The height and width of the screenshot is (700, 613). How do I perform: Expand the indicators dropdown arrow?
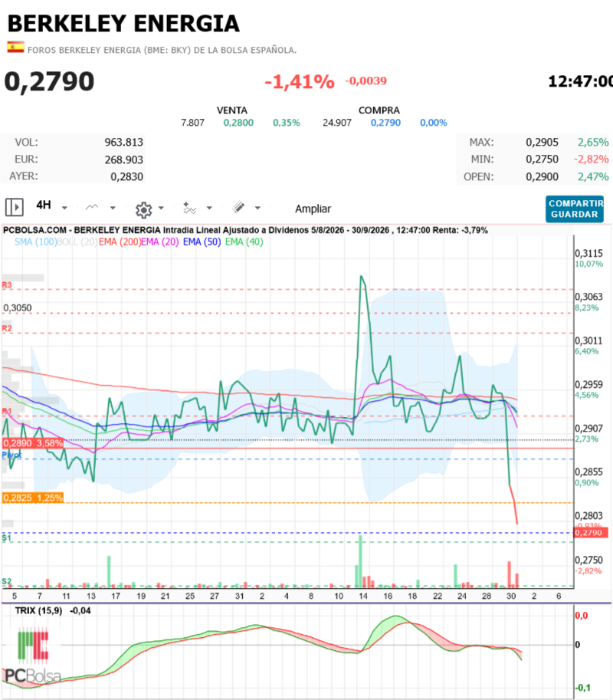[209, 208]
